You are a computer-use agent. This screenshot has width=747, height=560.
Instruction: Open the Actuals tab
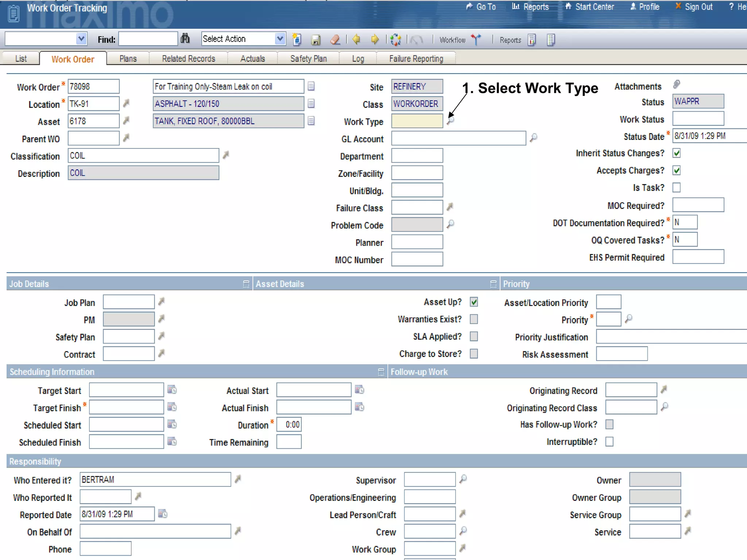pyautogui.click(x=253, y=59)
